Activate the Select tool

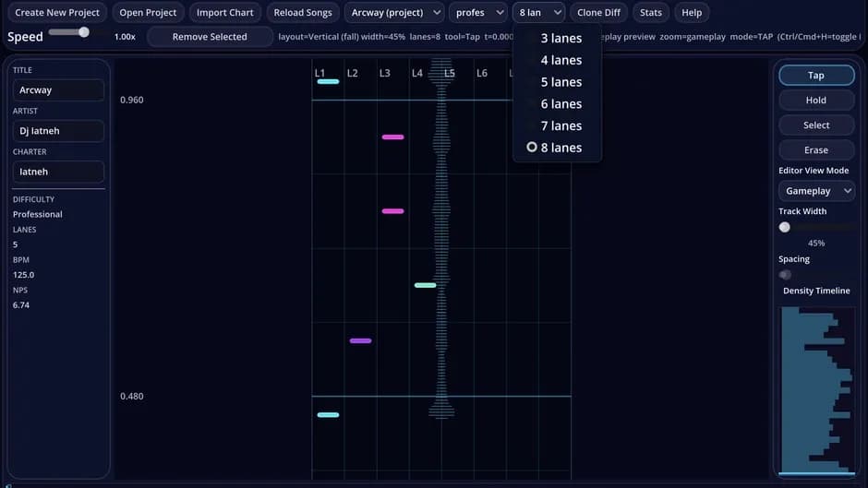pyautogui.click(x=816, y=125)
